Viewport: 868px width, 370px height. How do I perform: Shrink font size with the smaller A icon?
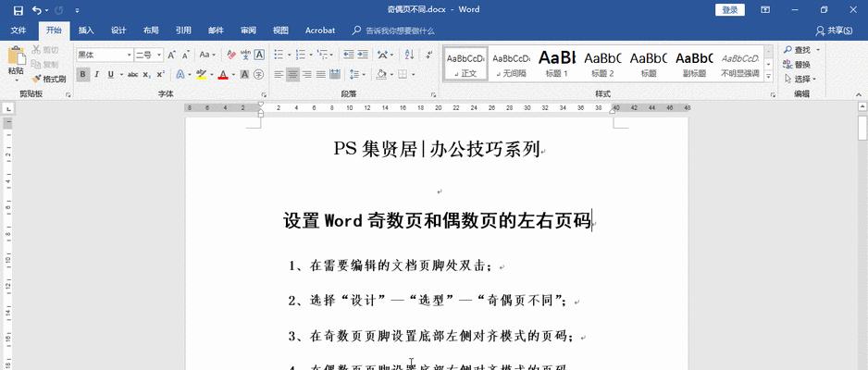pyautogui.click(x=185, y=55)
